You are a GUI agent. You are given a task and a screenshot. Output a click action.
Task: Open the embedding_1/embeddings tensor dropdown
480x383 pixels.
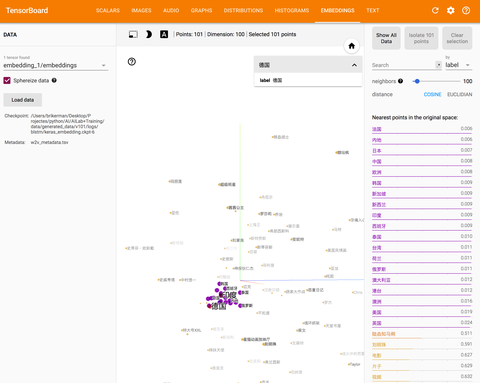[55, 65]
